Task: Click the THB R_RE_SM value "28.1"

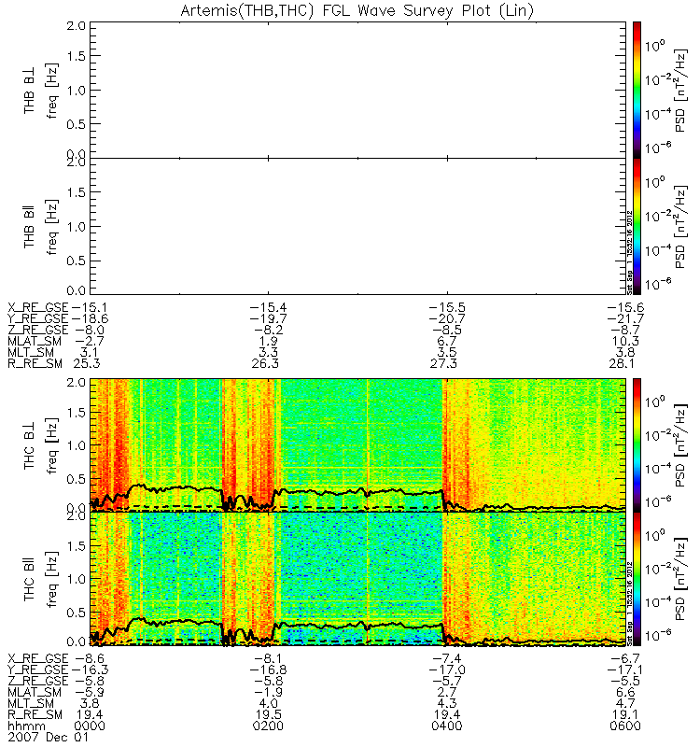Action: pyautogui.click(x=622, y=364)
